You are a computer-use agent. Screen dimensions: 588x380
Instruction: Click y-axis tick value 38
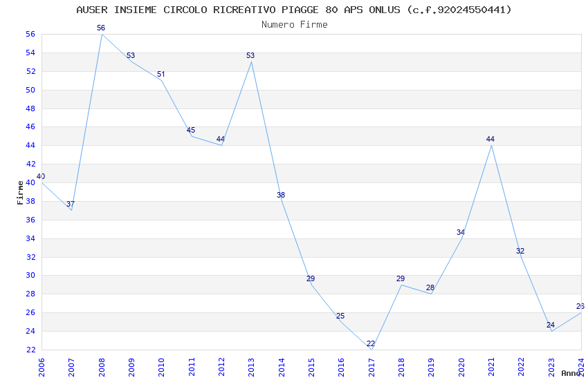30,201
